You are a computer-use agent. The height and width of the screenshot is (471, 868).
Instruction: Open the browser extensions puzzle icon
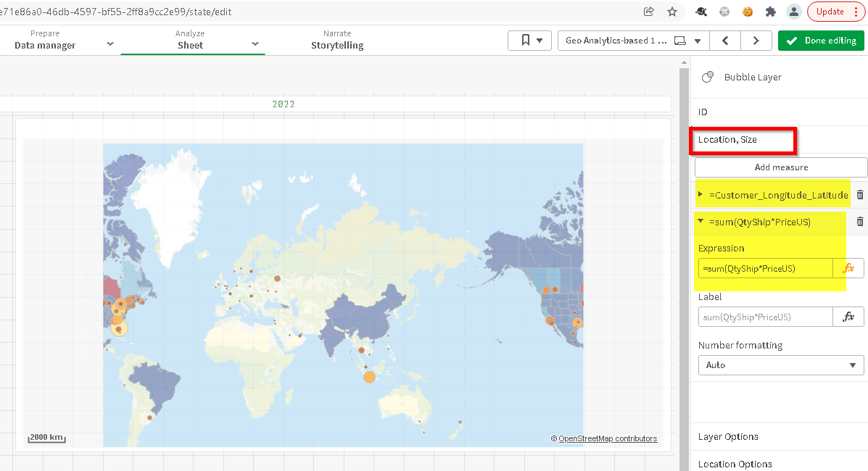click(x=771, y=12)
